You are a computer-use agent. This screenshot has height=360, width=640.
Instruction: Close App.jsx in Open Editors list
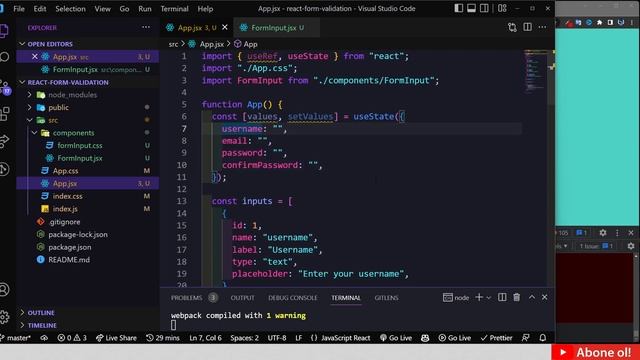35,57
